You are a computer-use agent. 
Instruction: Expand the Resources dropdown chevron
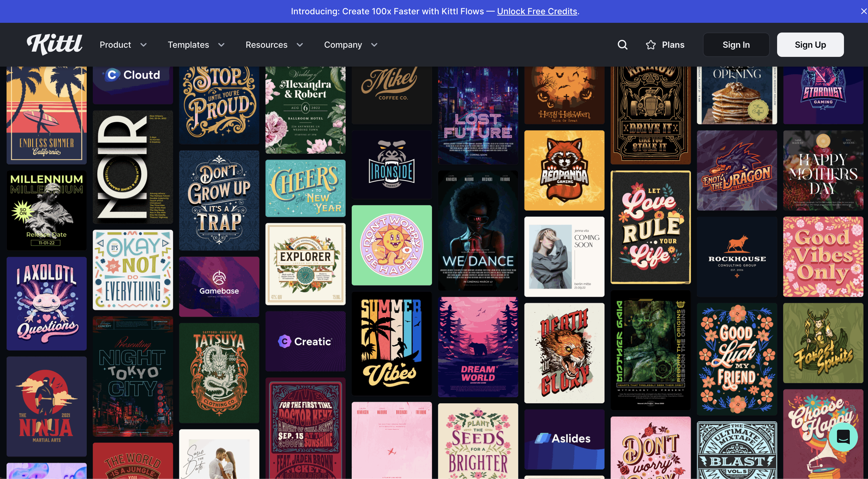300,45
